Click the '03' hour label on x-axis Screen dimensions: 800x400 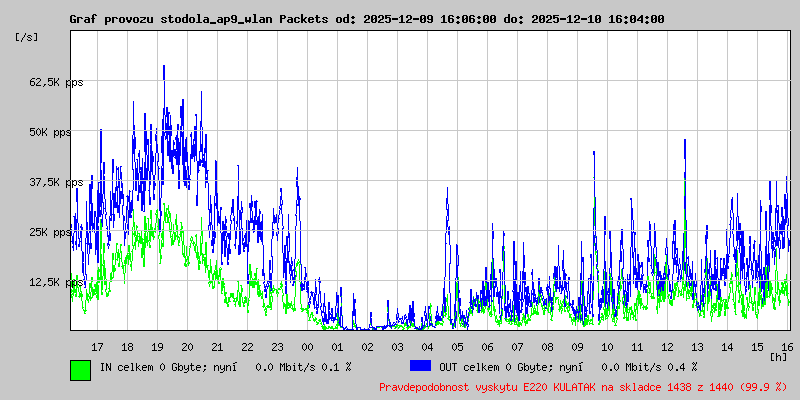click(x=397, y=347)
